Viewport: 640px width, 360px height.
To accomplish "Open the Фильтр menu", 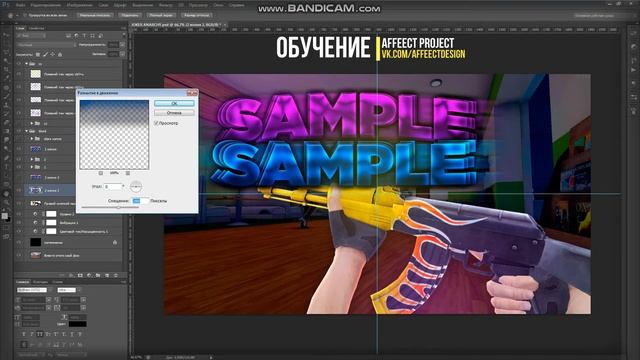I will (x=165, y=5).
